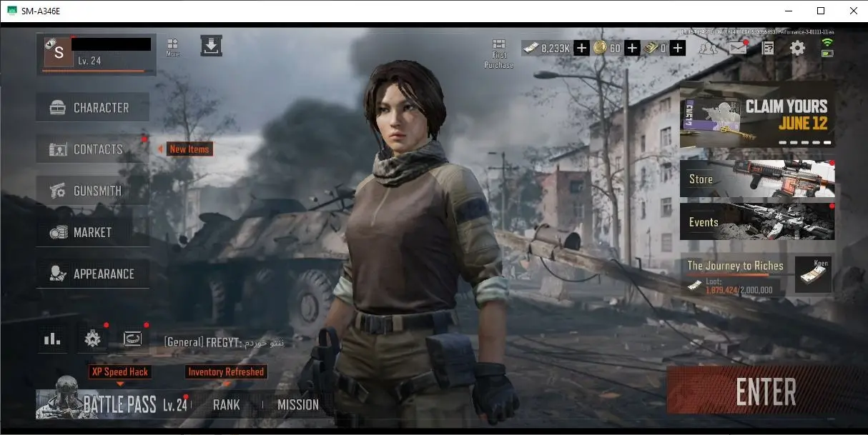Screen dimensions: 868x435
Task: Open the friends list icon
Action: click(x=708, y=49)
